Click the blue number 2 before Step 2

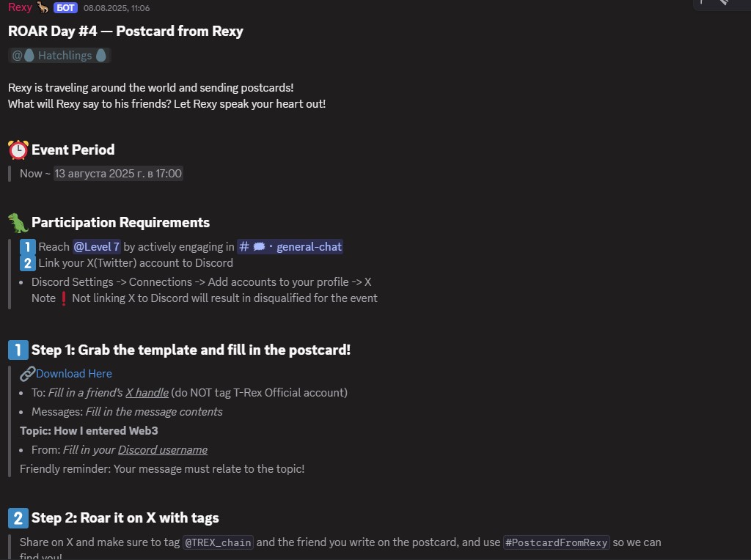pyautogui.click(x=18, y=518)
